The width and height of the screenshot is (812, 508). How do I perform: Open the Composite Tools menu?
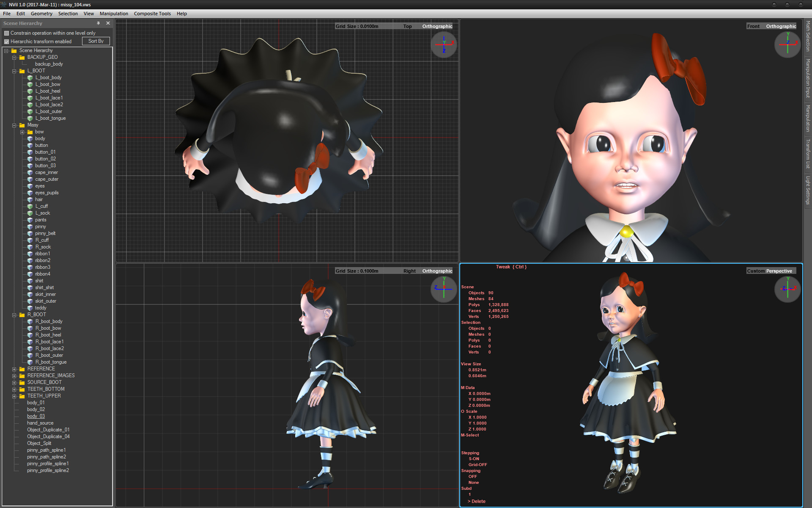152,13
